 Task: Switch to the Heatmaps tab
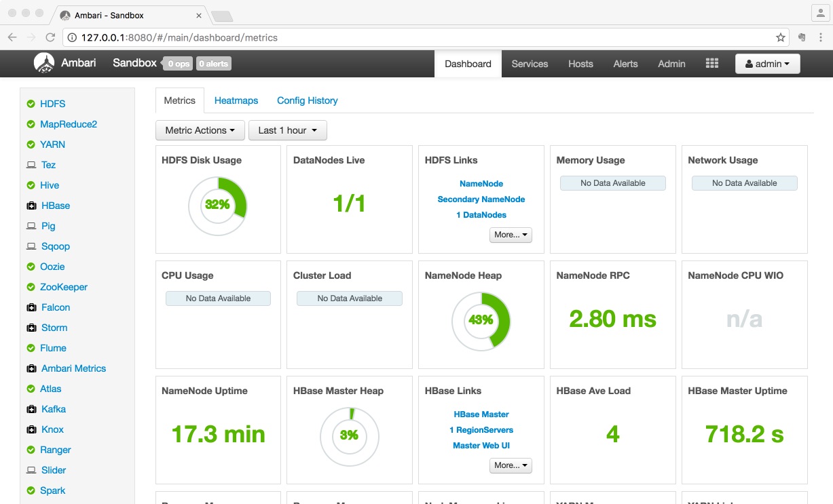pos(236,100)
